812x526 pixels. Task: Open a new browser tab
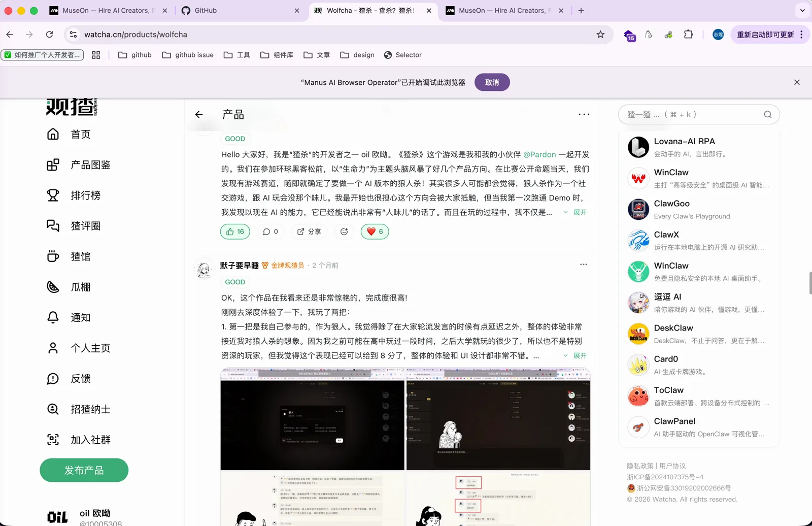pos(581,10)
